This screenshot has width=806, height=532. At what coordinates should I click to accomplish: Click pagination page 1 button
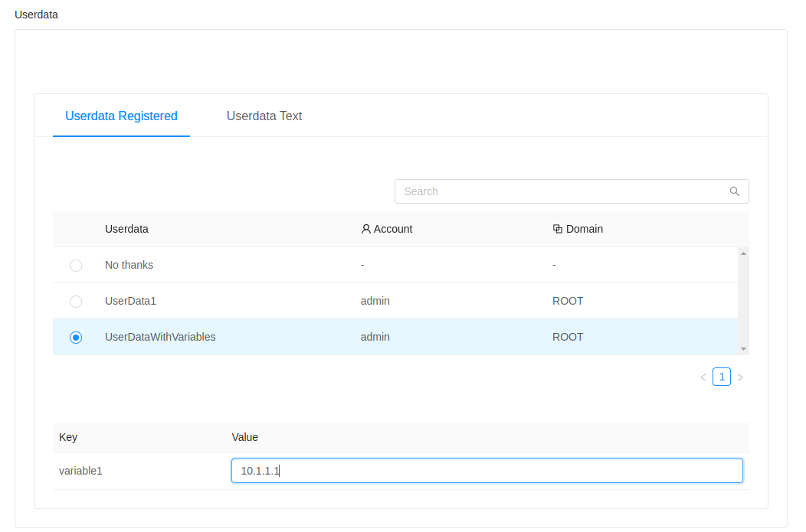[722, 377]
